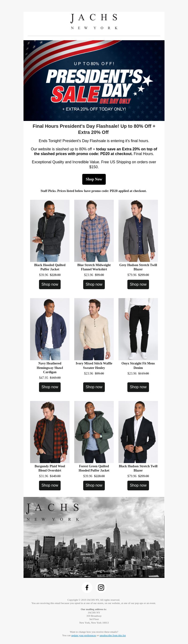Image resolution: width=188 pixels, height=644 pixels.
Task: Open the Facebook icon link
Action: (x=87, y=588)
